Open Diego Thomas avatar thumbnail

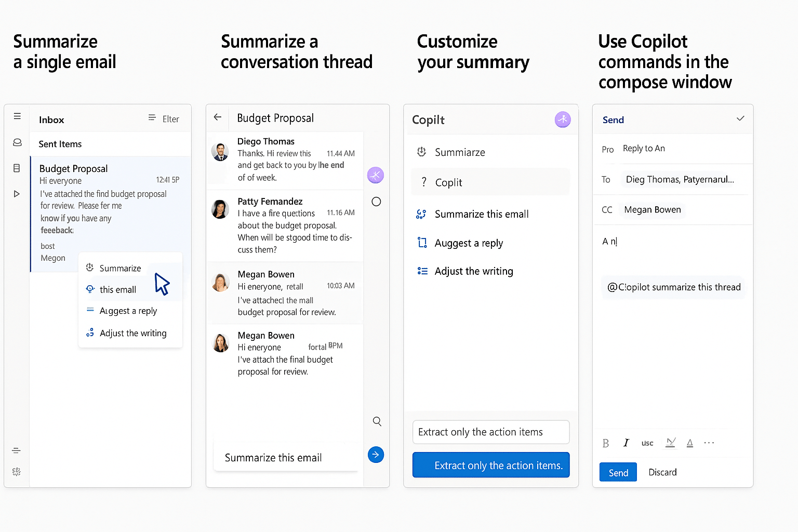[x=220, y=152]
